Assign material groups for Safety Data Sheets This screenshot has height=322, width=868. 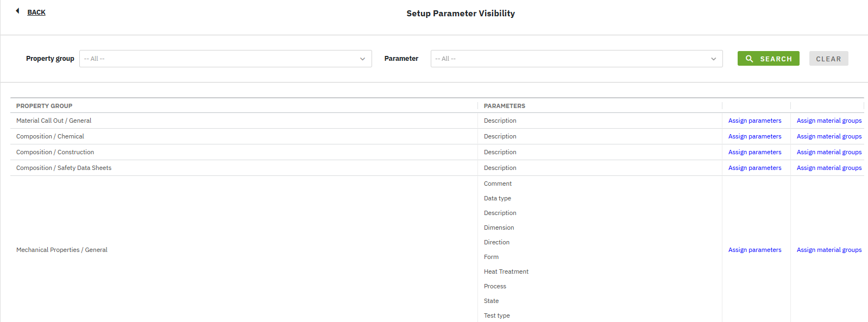point(829,168)
